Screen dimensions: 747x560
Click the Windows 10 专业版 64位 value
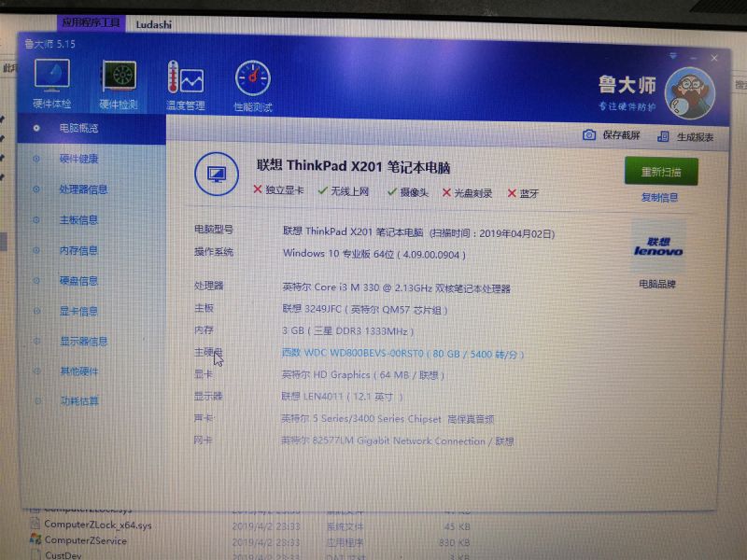coord(374,254)
